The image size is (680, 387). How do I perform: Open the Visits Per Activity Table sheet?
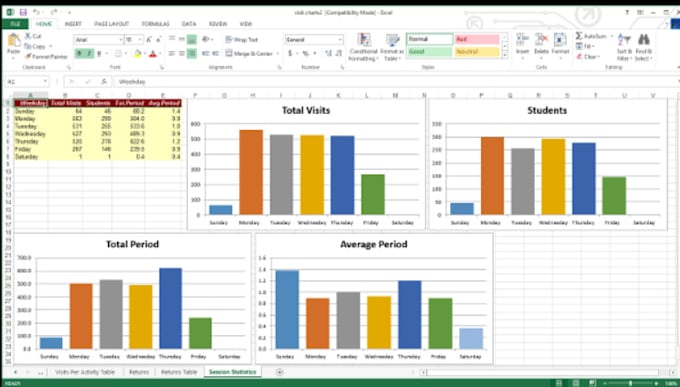click(85, 372)
